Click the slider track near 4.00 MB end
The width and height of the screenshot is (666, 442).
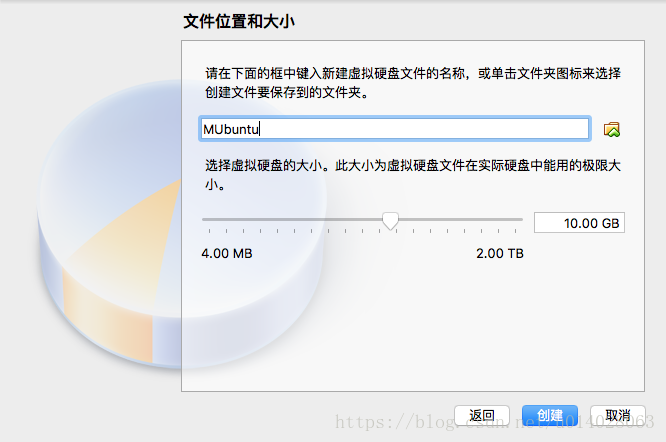click(x=212, y=220)
